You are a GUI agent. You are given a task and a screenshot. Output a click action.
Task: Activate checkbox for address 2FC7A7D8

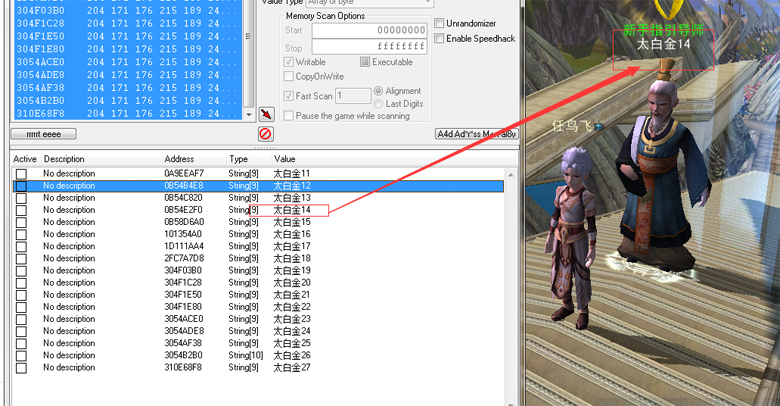tap(21, 259)
